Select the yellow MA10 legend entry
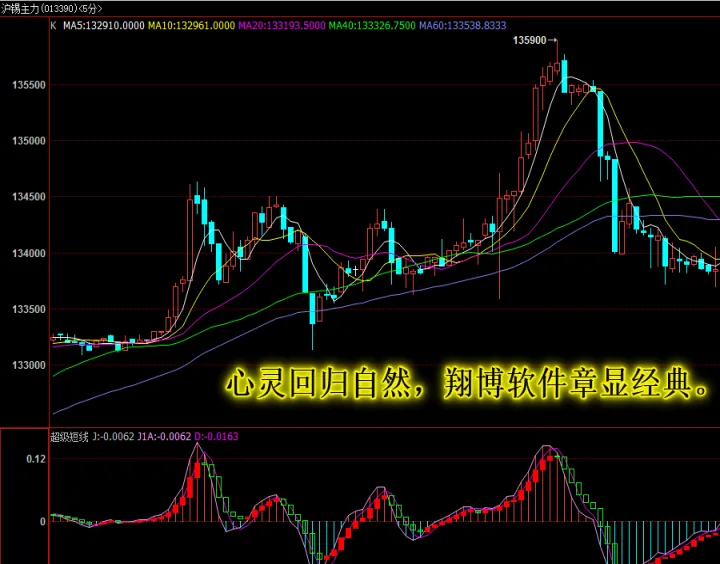The image size is (720, 564). (191, 24)
